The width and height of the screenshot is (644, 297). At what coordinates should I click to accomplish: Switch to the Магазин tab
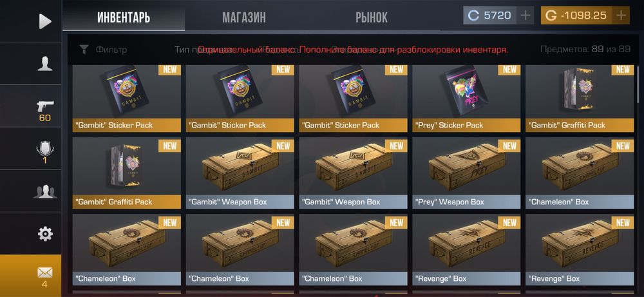click(244, 17)
